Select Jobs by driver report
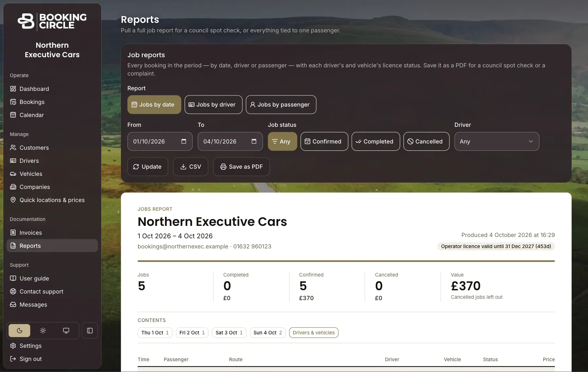This screenshot has width=588, height=372. (x=213, y=105)
